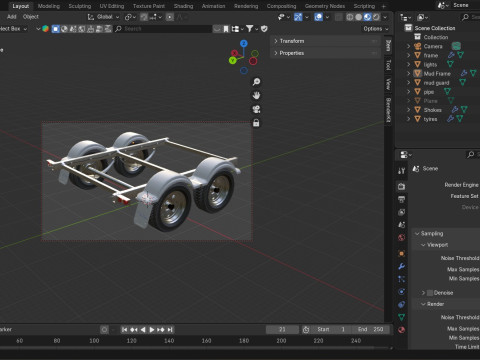Image resolution: width=480 pixels, height=360 pixels.
Task: Select rendered viewport shading mode
Action: (376, 17)
